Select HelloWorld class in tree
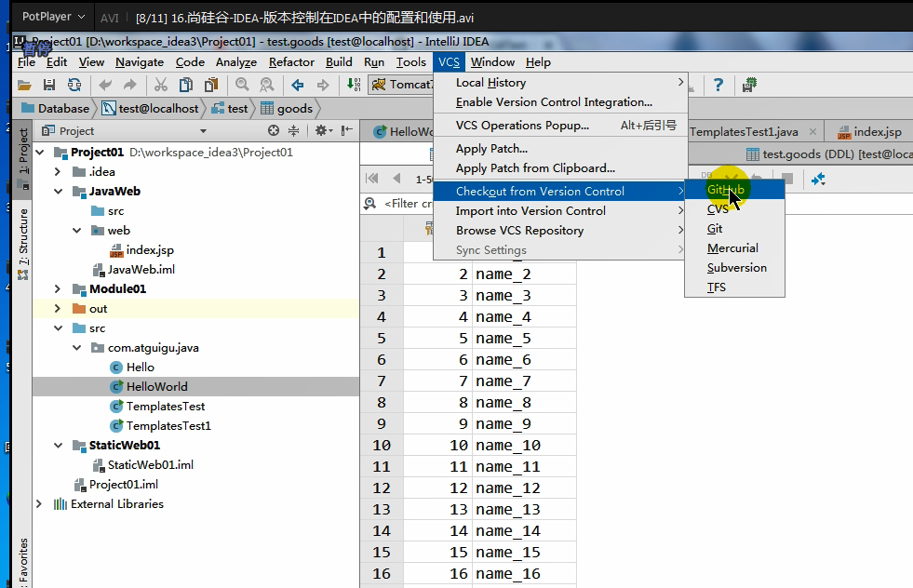Screen dimensions: 913x588 156,386
